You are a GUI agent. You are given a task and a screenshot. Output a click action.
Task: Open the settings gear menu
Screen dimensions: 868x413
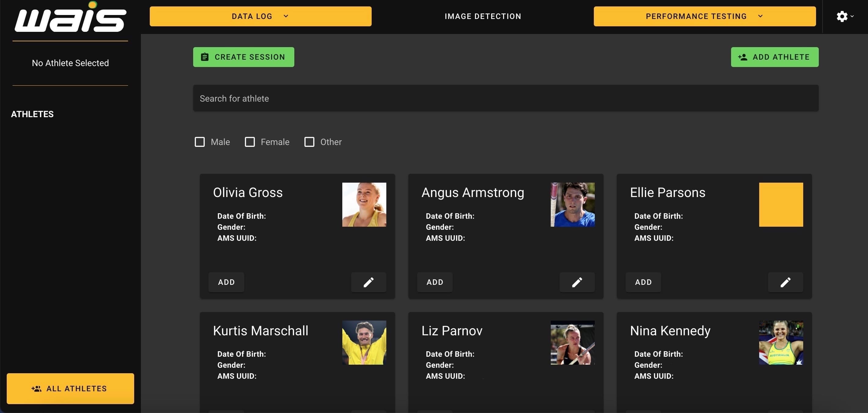tap(845, 16)
